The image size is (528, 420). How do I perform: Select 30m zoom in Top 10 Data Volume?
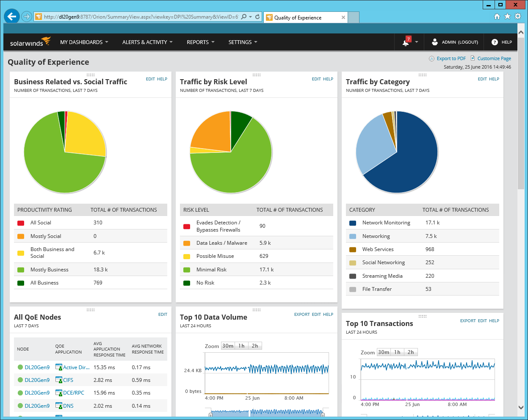(x=228, y=346)
